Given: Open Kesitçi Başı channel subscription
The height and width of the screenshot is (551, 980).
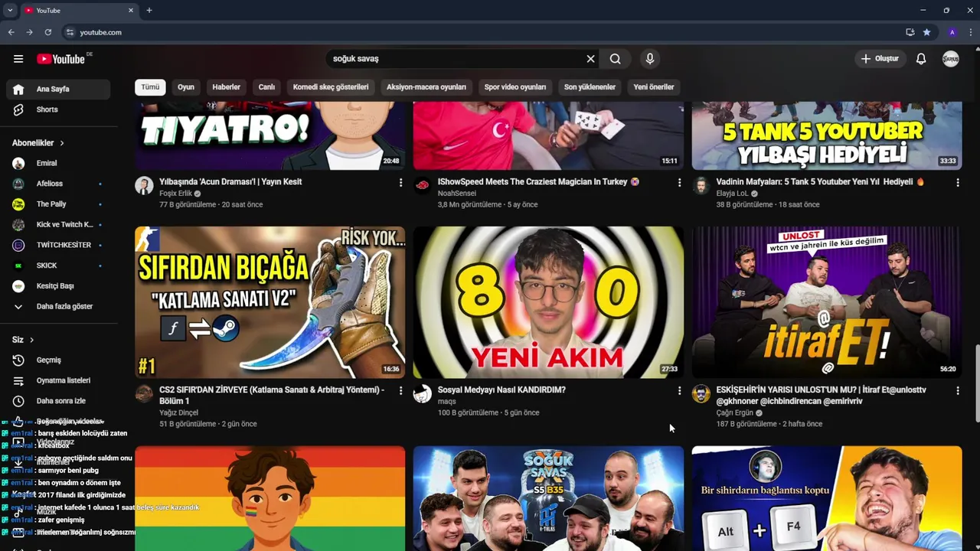Looking at the screenshot, I should [58, 285].
